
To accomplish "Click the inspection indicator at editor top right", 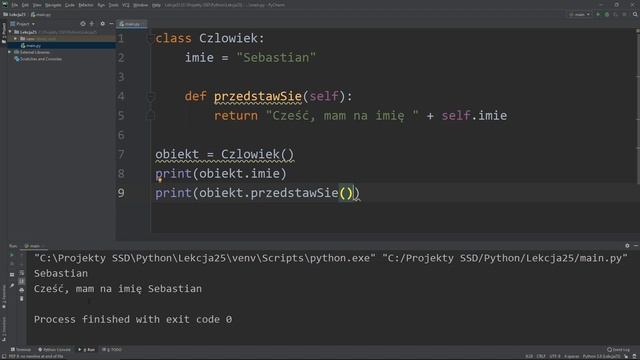I will click(637, 31).
